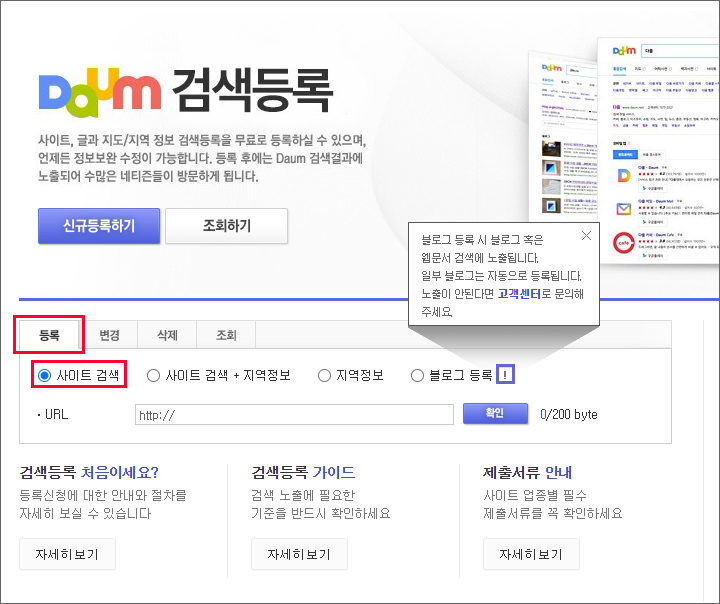Click the 조회하기 button
Viewport: 720px width, 604px height.
point(227,226)
